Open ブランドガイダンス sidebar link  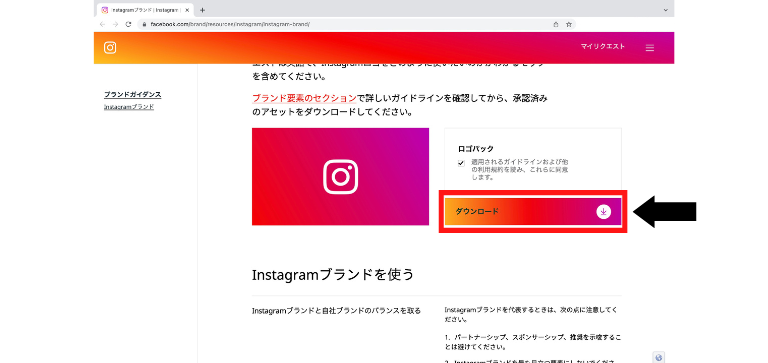[x=132, y=95]
